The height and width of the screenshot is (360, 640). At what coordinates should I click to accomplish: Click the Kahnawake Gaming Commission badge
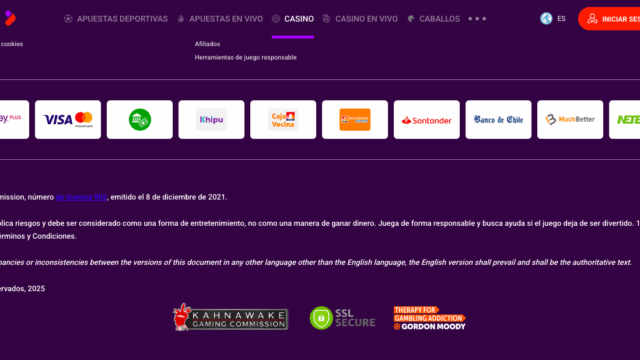pos(231,317)
